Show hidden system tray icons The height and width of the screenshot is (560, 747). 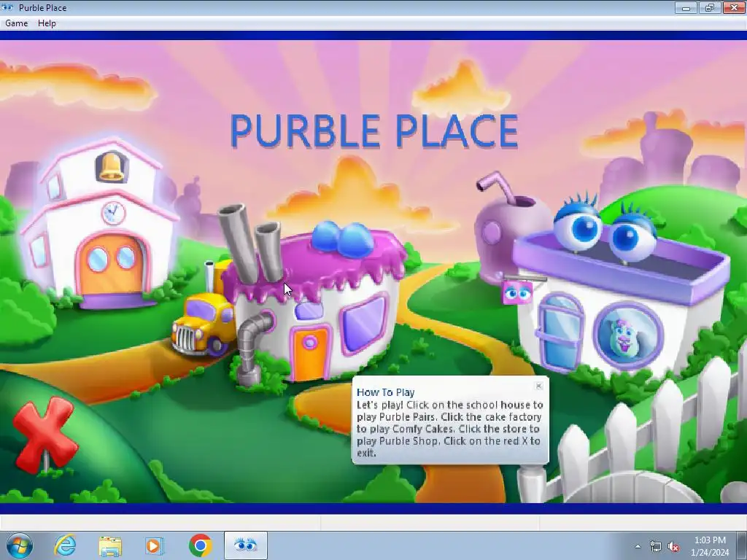[638, 547]
